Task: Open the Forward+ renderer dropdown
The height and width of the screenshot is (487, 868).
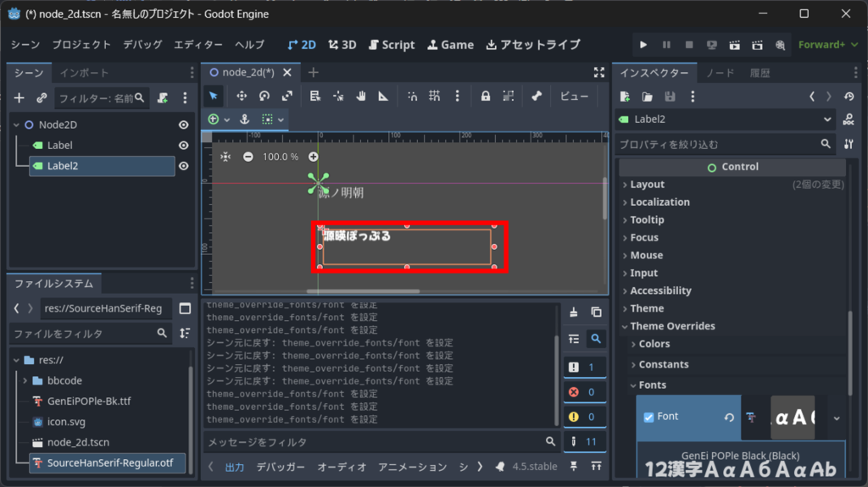Action: pyautogui.click(x=821, y=45)
